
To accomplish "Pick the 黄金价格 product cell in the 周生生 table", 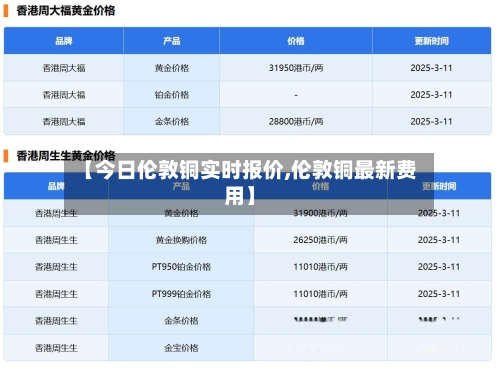I will 181,213.
